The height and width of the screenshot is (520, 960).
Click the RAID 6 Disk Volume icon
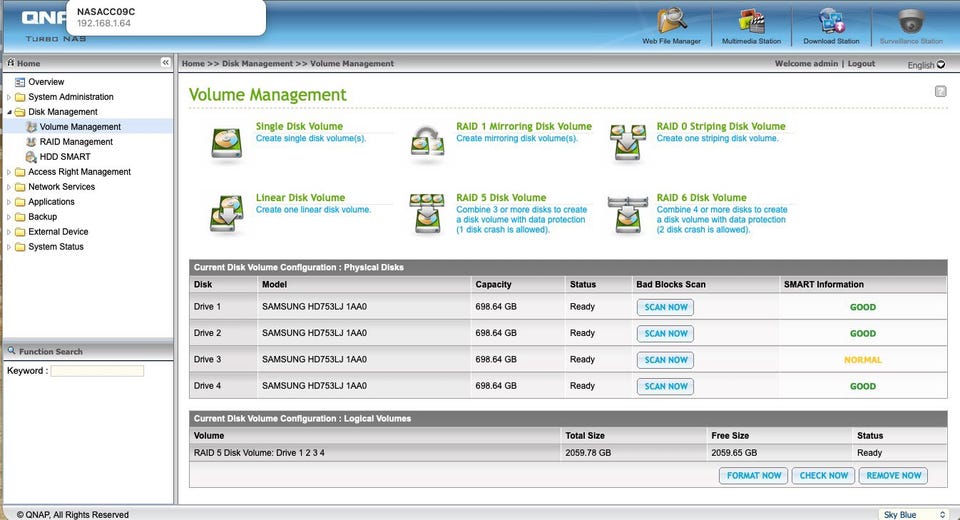pyautogui.click(x=627, y=213)
